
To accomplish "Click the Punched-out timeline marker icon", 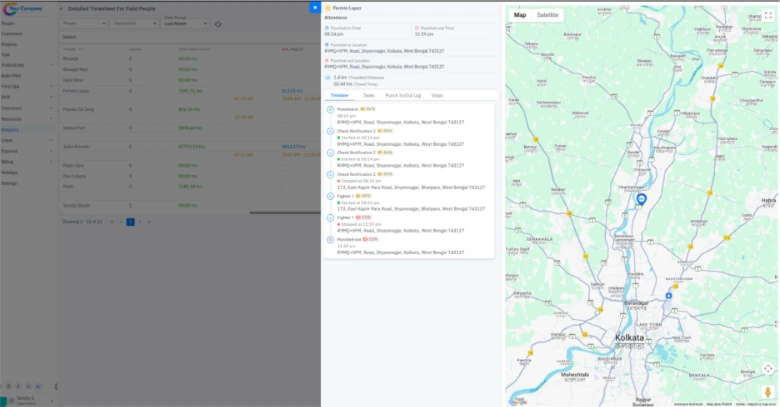I will [x=330, y=239].
